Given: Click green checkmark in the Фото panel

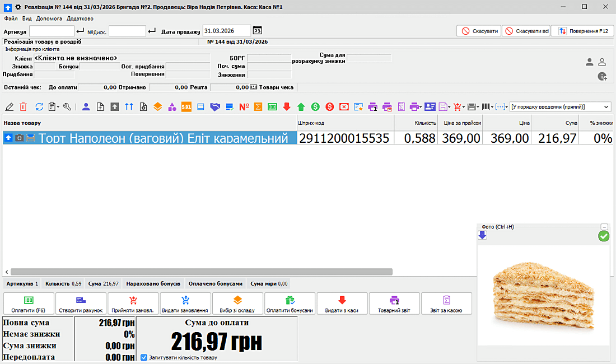Looking at the screenshot, I should (603, 236).
